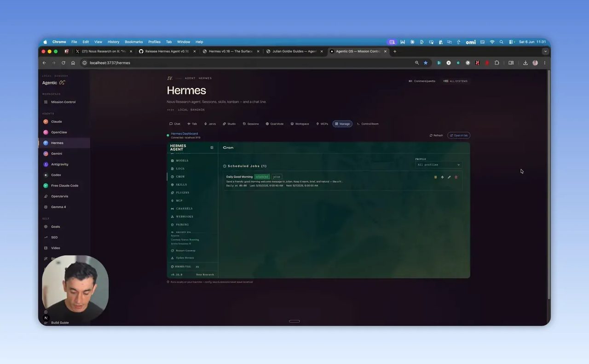Screen dimensions: 589x364
Task: Select Skills in Hermes dashboard sidebar
Action: pyautogui.click(x=179, y=185)
